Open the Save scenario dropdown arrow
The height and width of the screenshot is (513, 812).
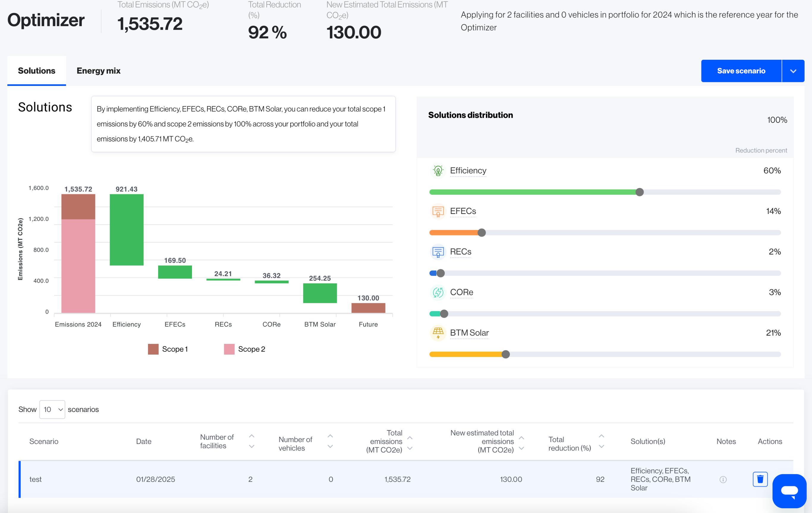pos(793,71)
